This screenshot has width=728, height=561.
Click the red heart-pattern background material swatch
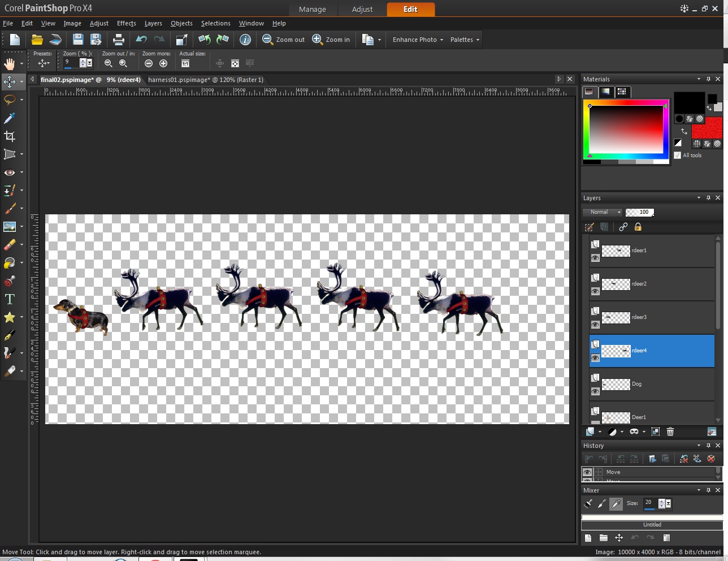pos(707,128)
